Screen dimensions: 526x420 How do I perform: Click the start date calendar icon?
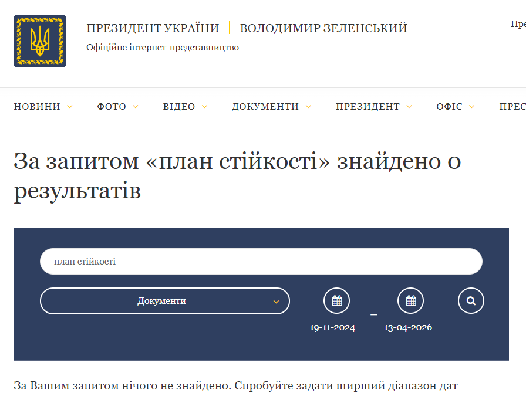(x=336, y=300)
